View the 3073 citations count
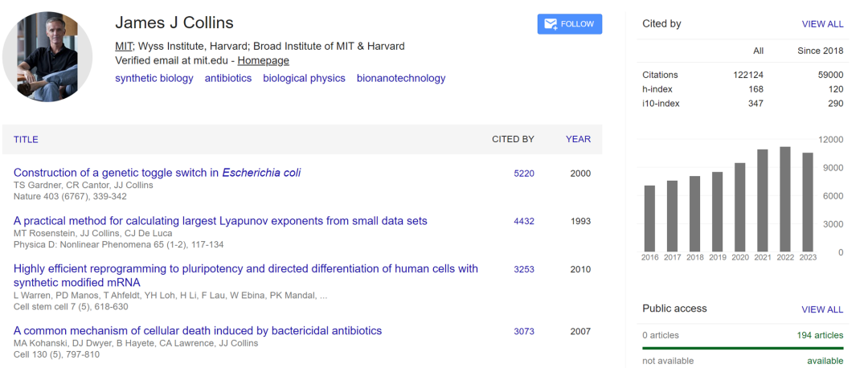Image resolution: width=868 pixels, height=368 pixels. pos(524,331)
